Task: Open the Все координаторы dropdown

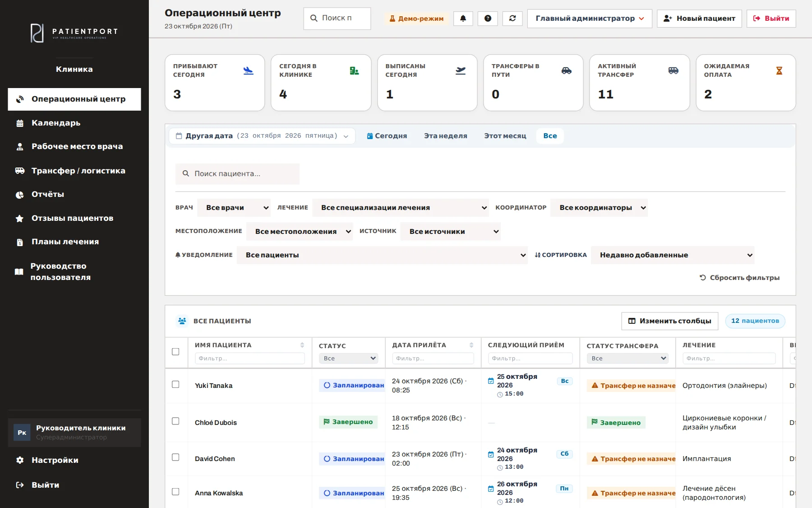Action: click(x=599, y=208)
